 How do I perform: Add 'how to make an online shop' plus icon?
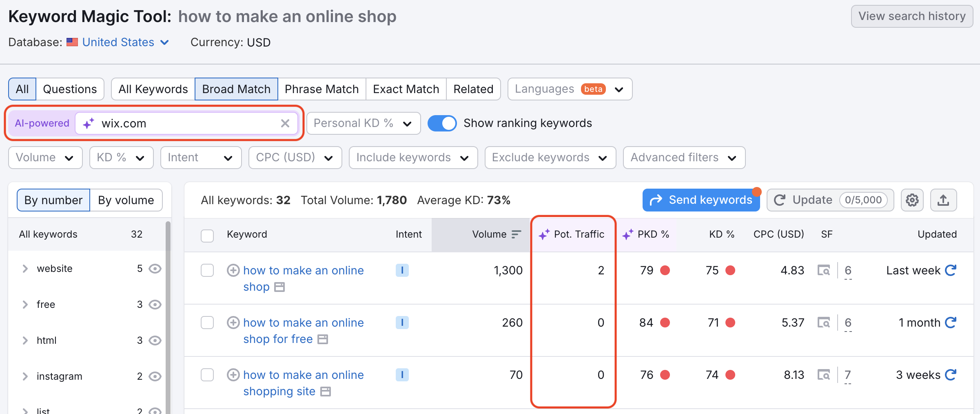click(233, 270)
